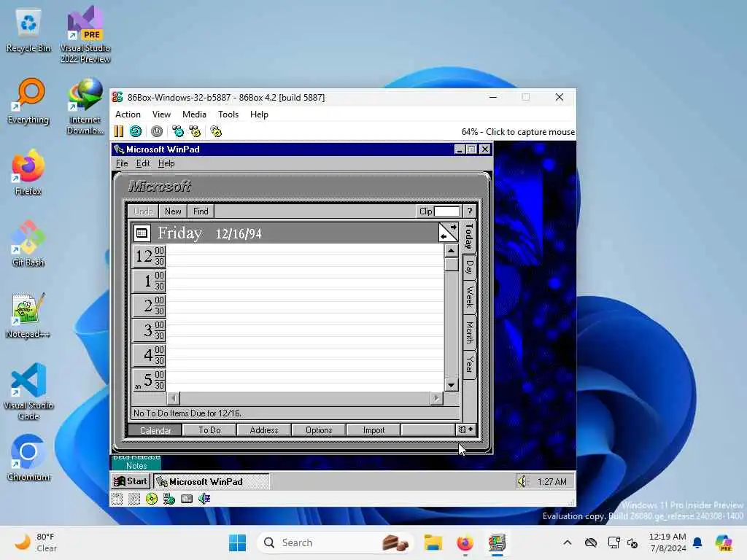Click the sound icon in 86Box status bar
This screenshot has width=747, height=560.
click(204, 499)
